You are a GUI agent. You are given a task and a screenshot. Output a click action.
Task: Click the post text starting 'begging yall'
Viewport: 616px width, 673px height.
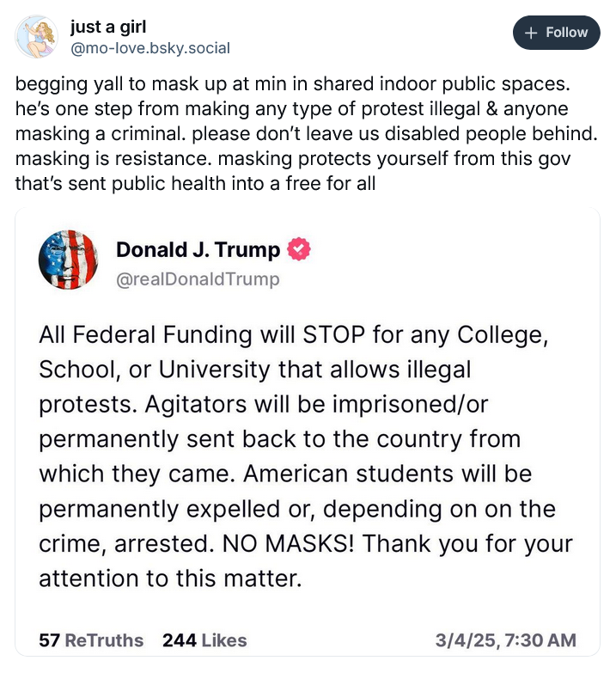tap(293, 89)
